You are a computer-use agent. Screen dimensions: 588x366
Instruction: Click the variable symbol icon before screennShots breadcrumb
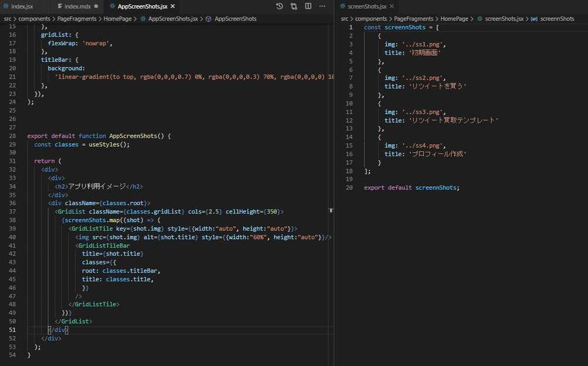tap(534, 19)
